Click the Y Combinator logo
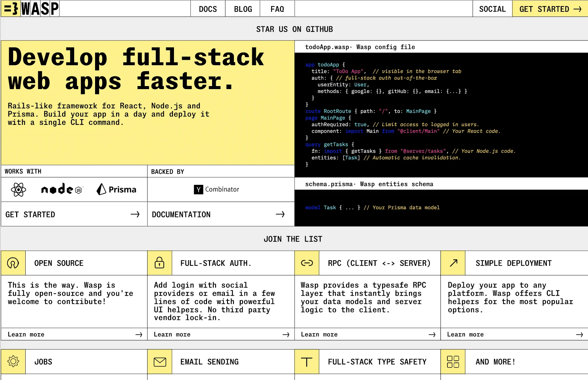Screen dimensions: 588x380 (x=216, y=189)
